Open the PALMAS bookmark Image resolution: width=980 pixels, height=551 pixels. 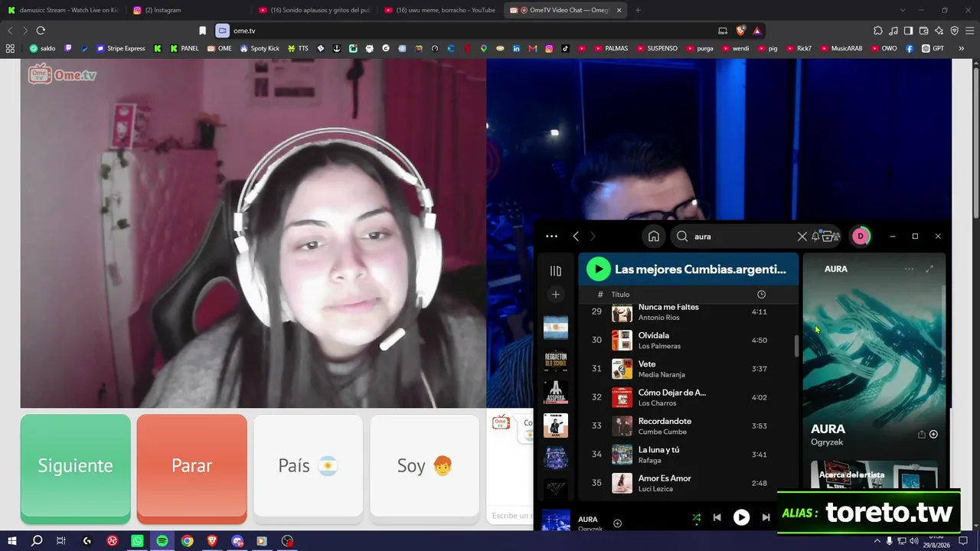611,48
